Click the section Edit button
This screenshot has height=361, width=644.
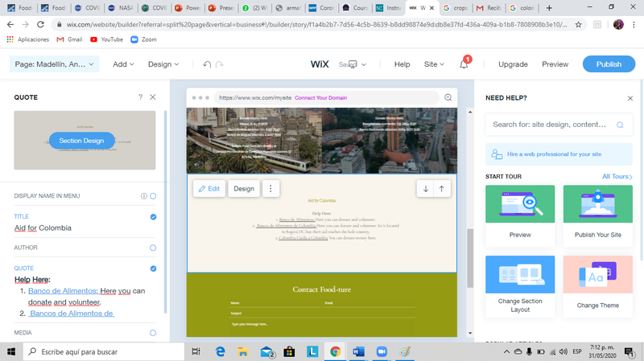209,189
